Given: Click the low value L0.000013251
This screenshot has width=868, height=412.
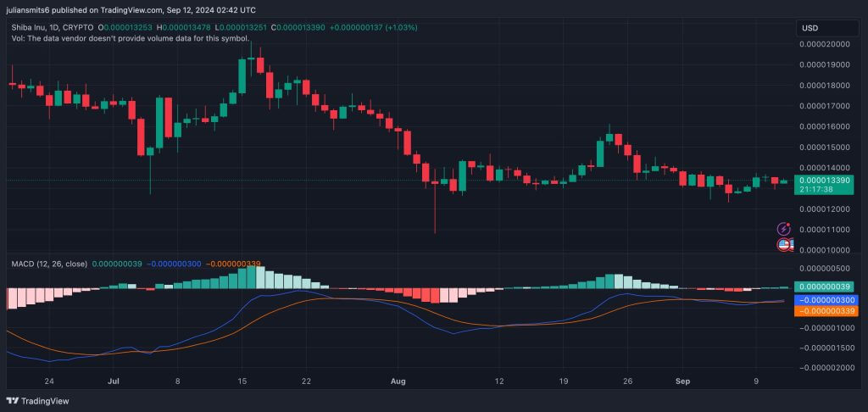Looking at the screenshot, I should [242, 27].
